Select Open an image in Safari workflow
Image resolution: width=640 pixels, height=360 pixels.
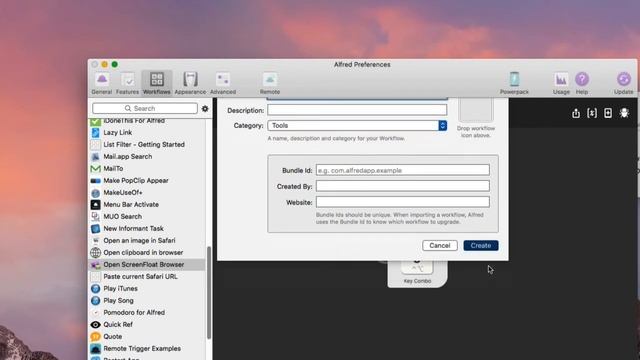pyautogui.click(x=147, y=240)
